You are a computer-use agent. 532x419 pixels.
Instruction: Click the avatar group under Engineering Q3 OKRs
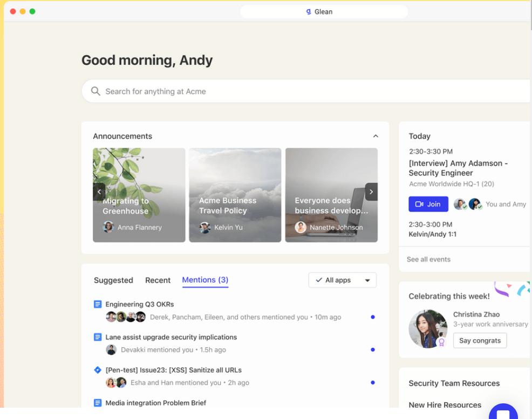click(126, 317)
